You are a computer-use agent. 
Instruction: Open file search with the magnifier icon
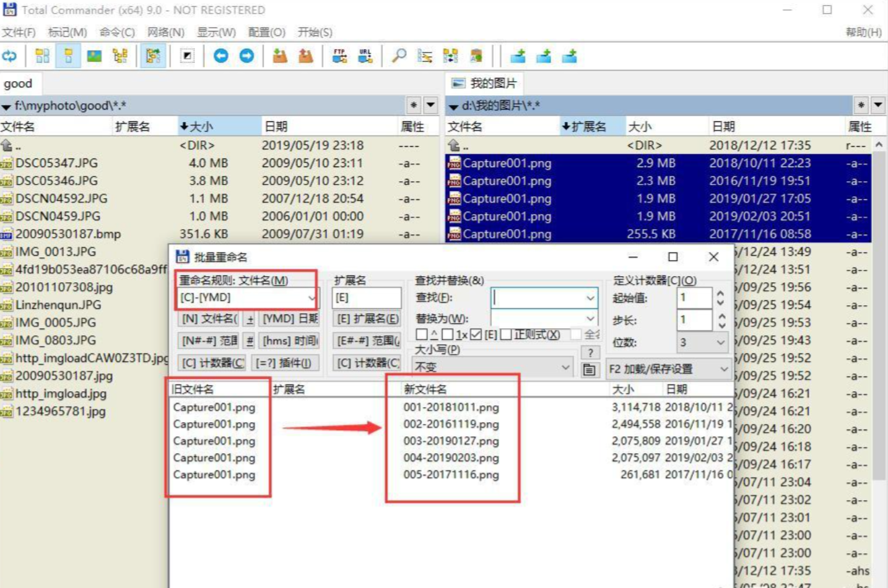(x=399, y=56)
